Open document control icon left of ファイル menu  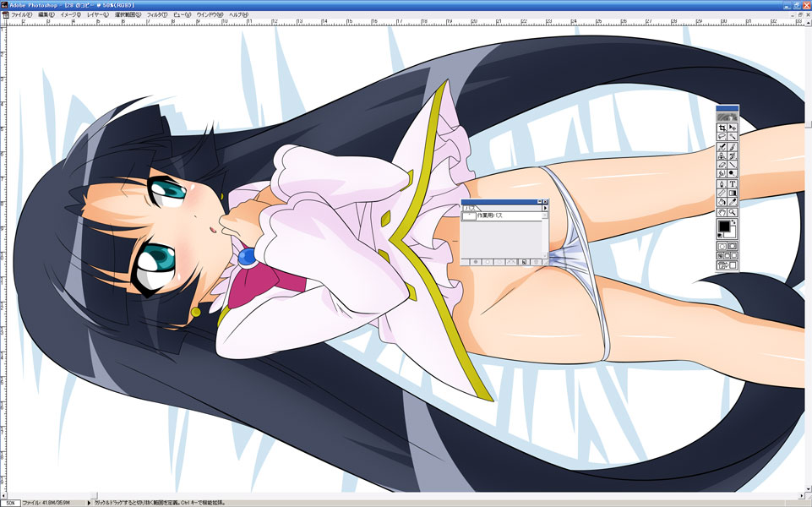click(6, 15)
